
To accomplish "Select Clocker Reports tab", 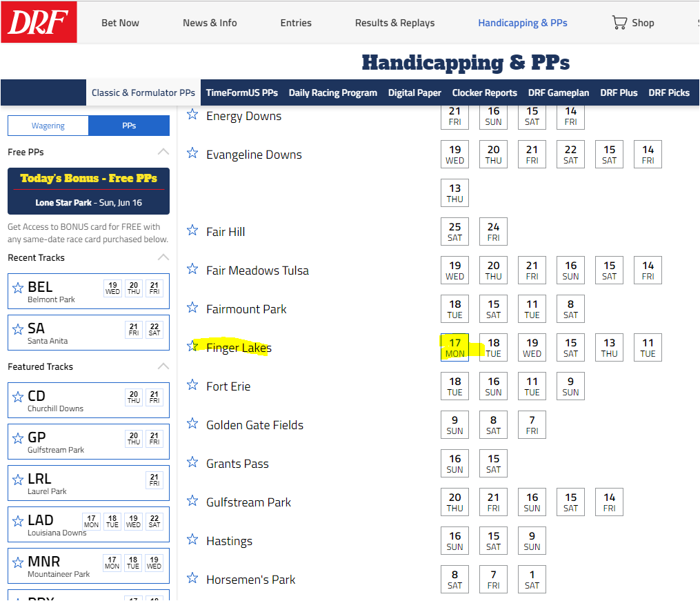I will (x=485, y=93).
